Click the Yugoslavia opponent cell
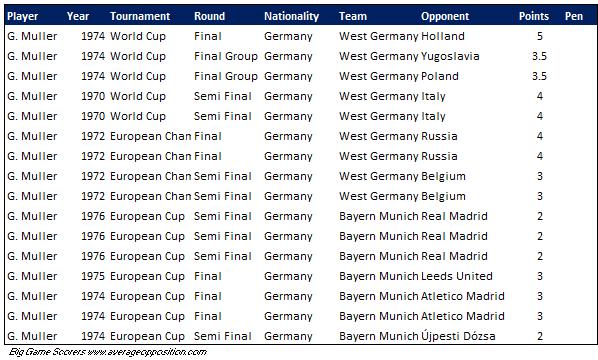This screenshot has width=598, height=360. point(450,56)
